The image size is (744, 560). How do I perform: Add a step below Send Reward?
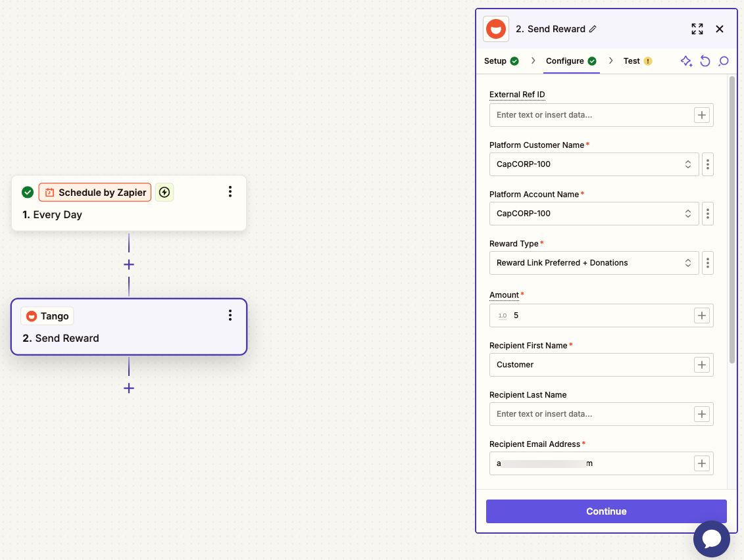click(x=128, y=388)
